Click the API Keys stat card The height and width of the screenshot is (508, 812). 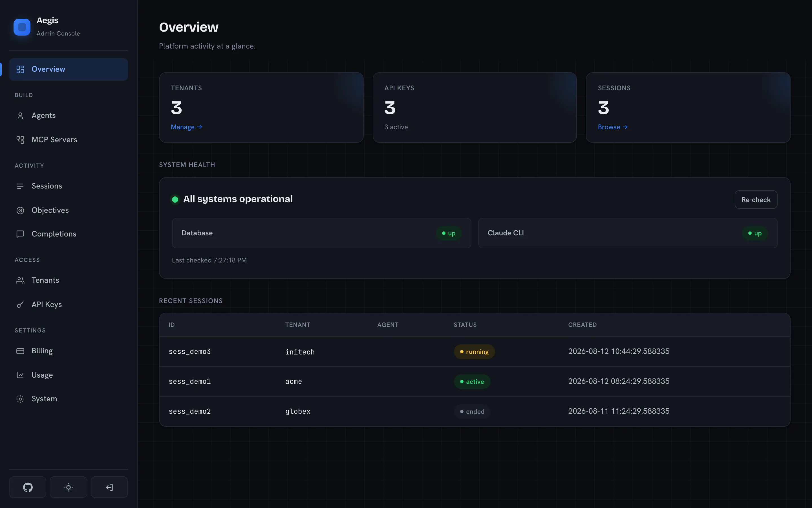pyautogui.click(x=475, y=108)
